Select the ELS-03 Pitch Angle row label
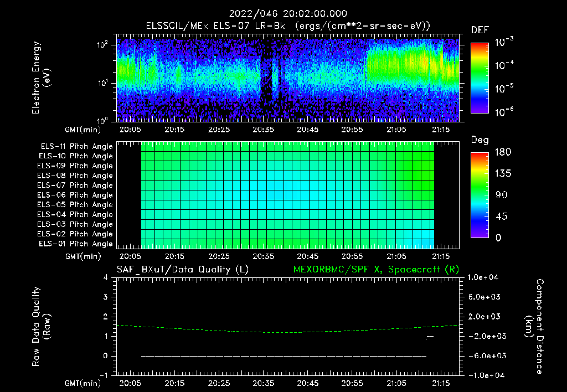The image size is (567, 392). point(75,224)
